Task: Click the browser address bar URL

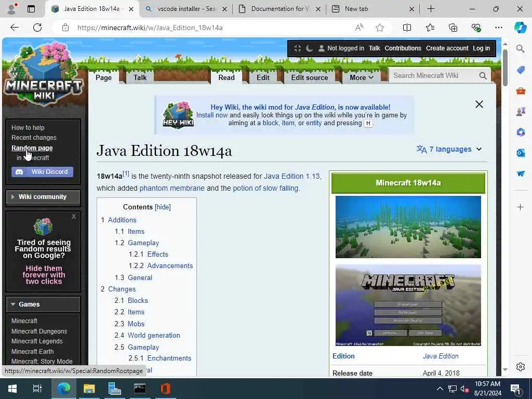Action: coord(150,28)
